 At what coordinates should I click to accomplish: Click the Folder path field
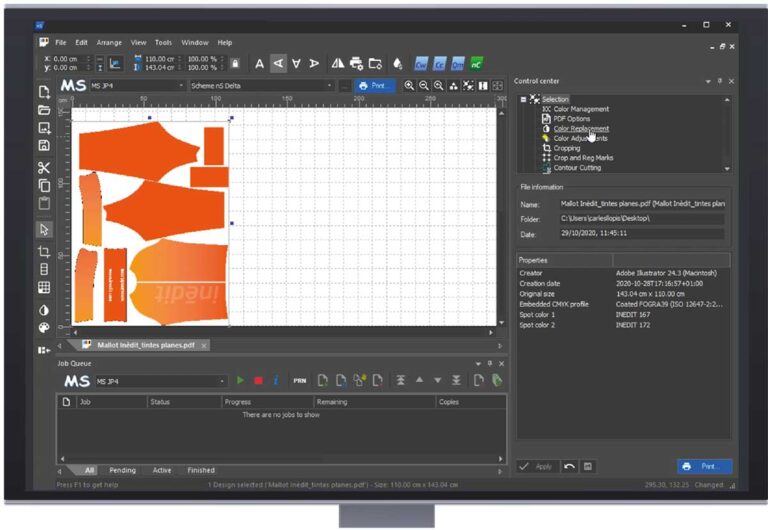[642, 218]
